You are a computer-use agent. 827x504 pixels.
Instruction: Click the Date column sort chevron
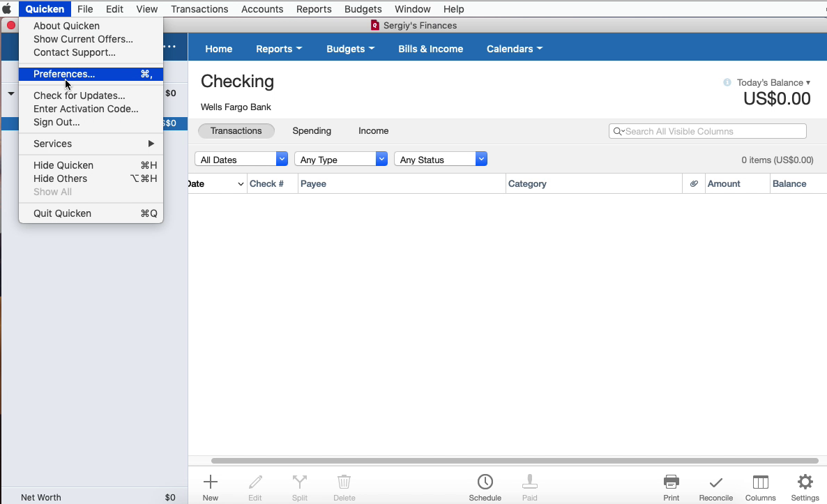pos(241,184)
